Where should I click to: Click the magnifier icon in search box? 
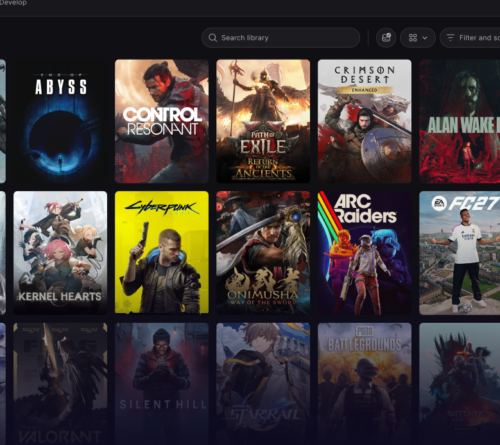tap(213, 38)
